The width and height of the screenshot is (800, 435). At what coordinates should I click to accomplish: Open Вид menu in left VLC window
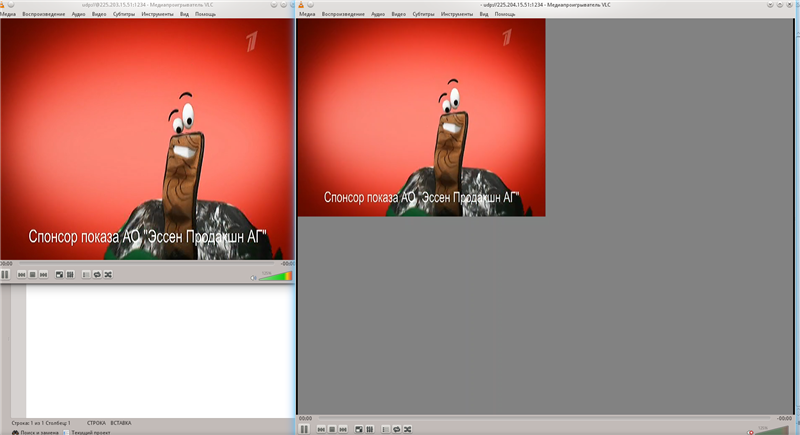pyautogui.click(x=184, y=14)
